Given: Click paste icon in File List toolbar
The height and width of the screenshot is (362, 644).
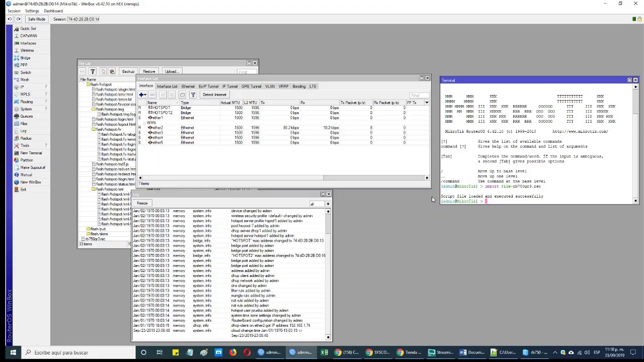Looking at the screenshot, I should pos(112,71).
